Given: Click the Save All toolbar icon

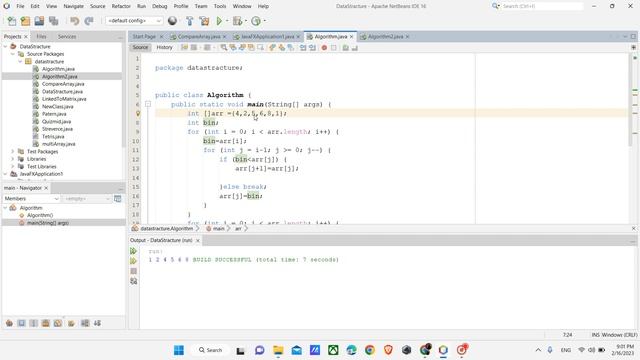Looking at the screenshot, I should coord(53,21).
